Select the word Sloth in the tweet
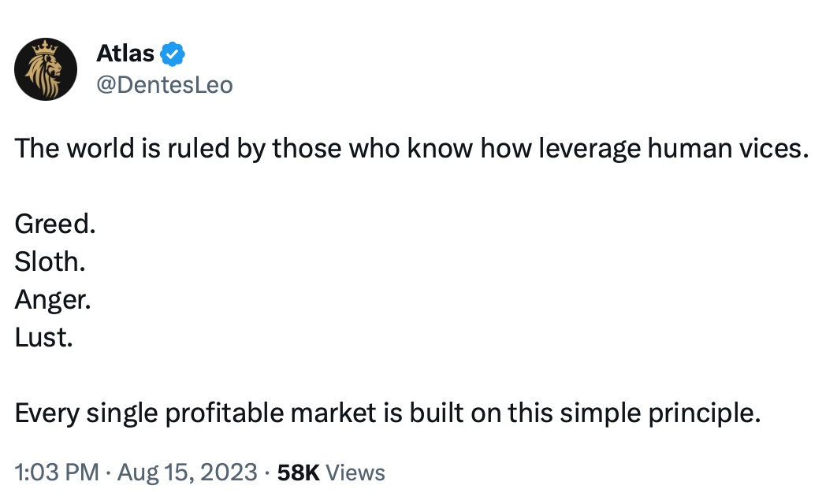The width and height of the screenshot is (837, 504). pyautogui.click(x=47, y=262)
